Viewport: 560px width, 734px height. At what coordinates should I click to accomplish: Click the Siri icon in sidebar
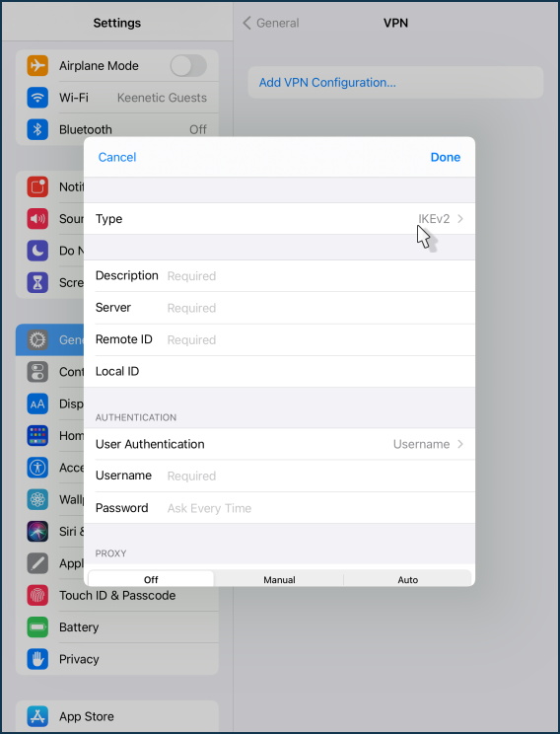point(37,532)
